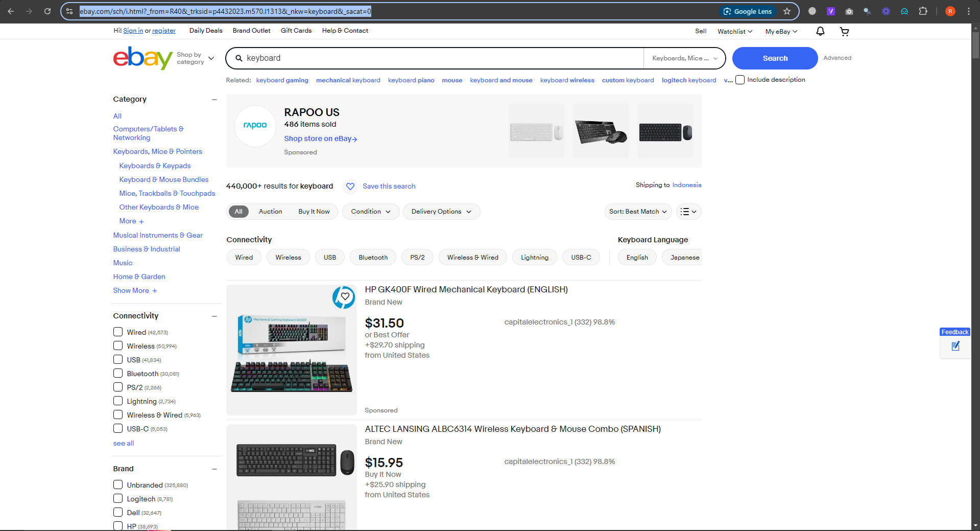Bookmark this page with star icon
The image size is (980, 531).
click(x=787, y=11)
